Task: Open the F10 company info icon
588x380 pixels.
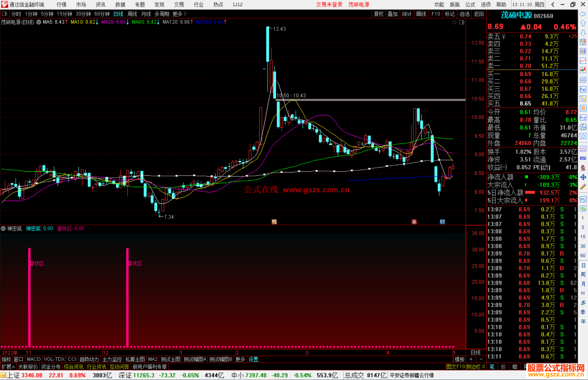Action: 583,89
